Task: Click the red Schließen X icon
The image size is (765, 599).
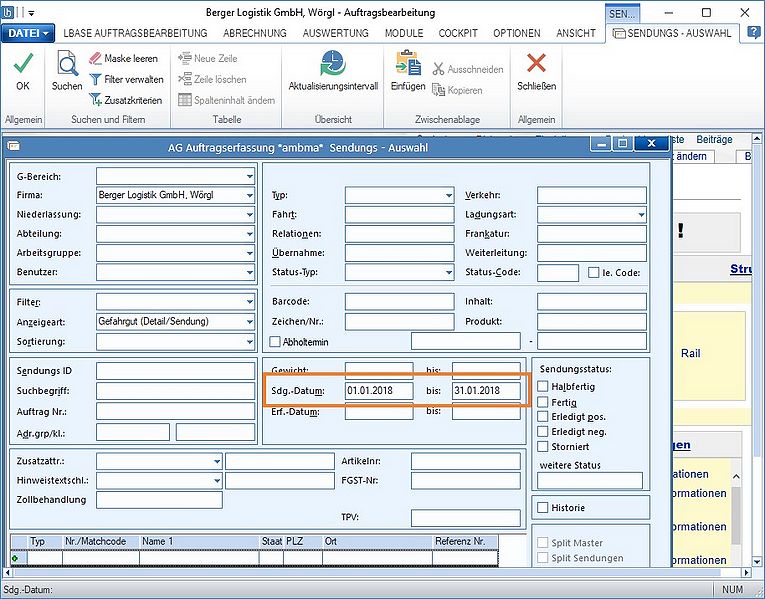Action: 536,63
